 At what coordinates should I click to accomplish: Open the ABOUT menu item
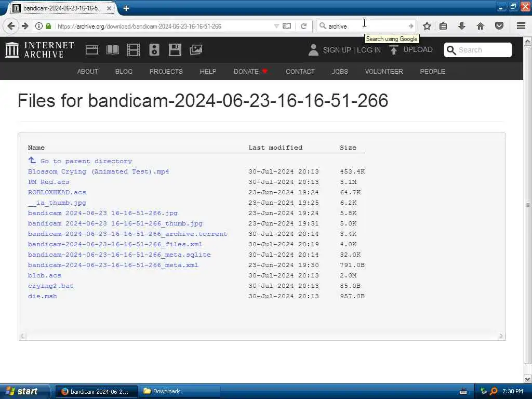87,72
